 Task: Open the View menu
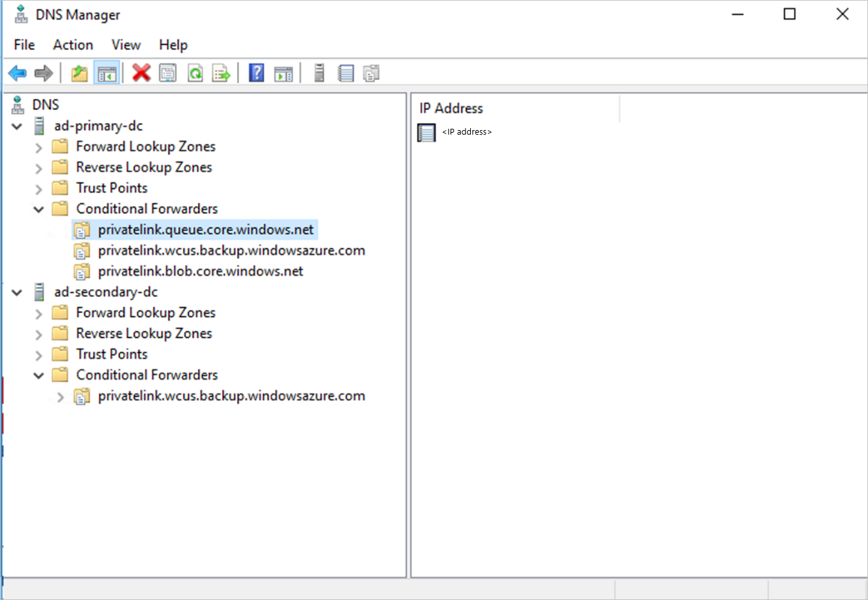click(x=125, y=44)
